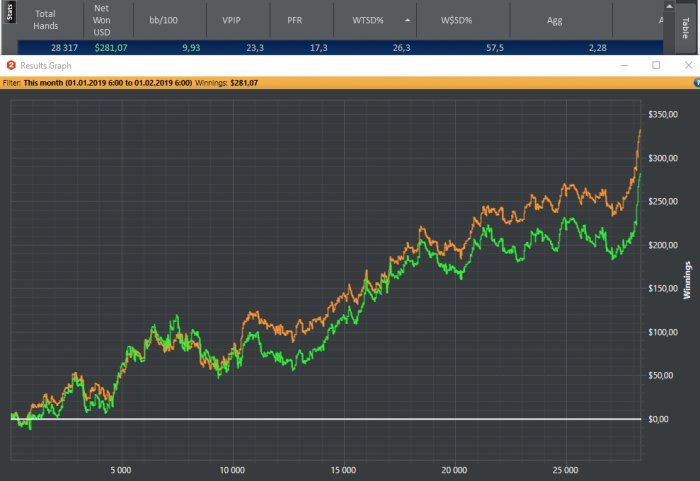Sort by the W$SD% column header
Image resolution: width=700 pixels, height=481 pixels.
click(456, 20)
